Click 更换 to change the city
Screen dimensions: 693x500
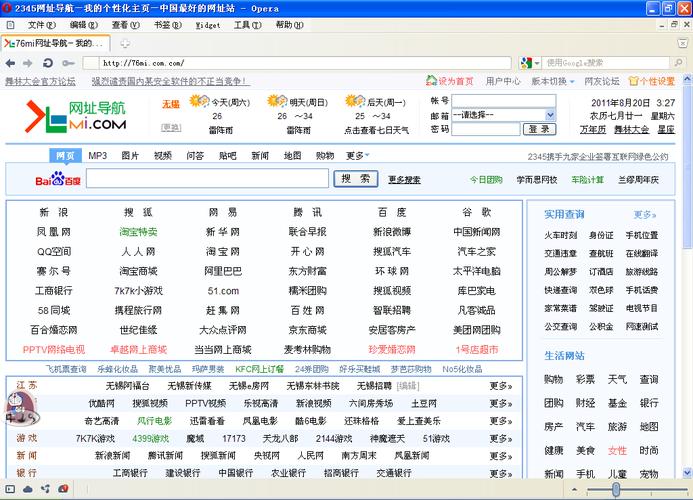pos(171,128)
